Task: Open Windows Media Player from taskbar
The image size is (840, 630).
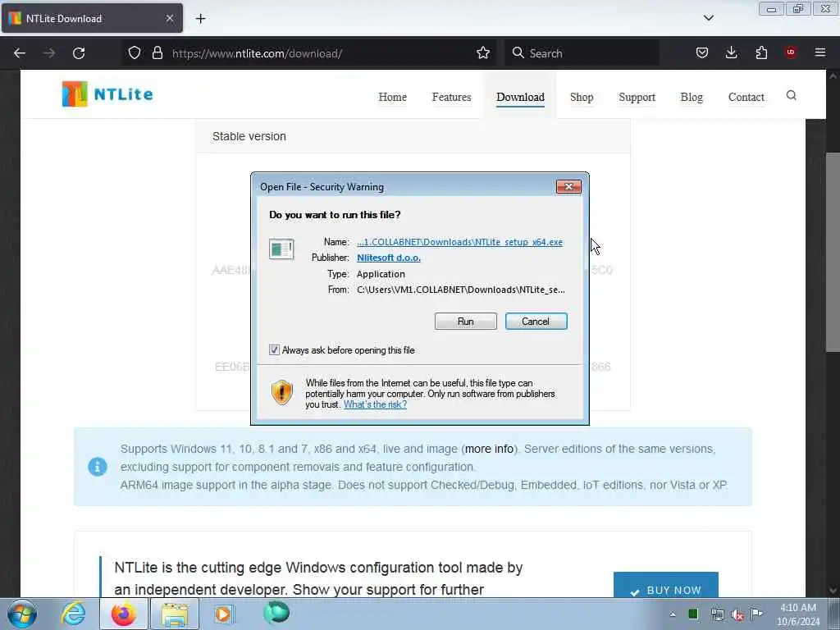Action: click(223, 614)
